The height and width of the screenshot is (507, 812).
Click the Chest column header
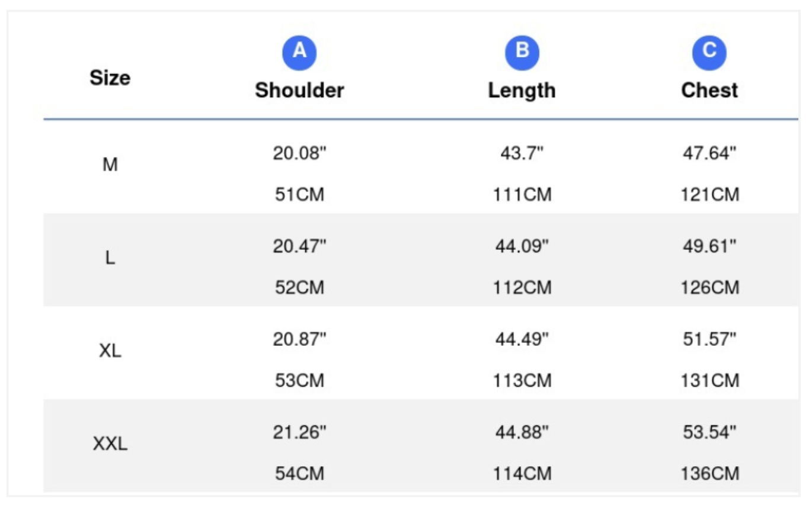[709, 90]
